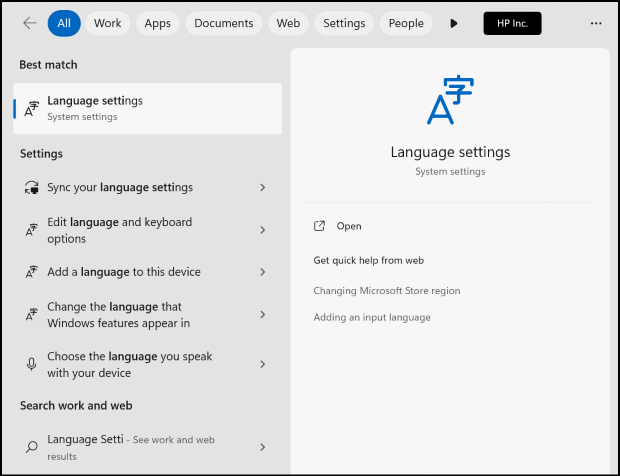Click the Open external link icon

[320, 226]
